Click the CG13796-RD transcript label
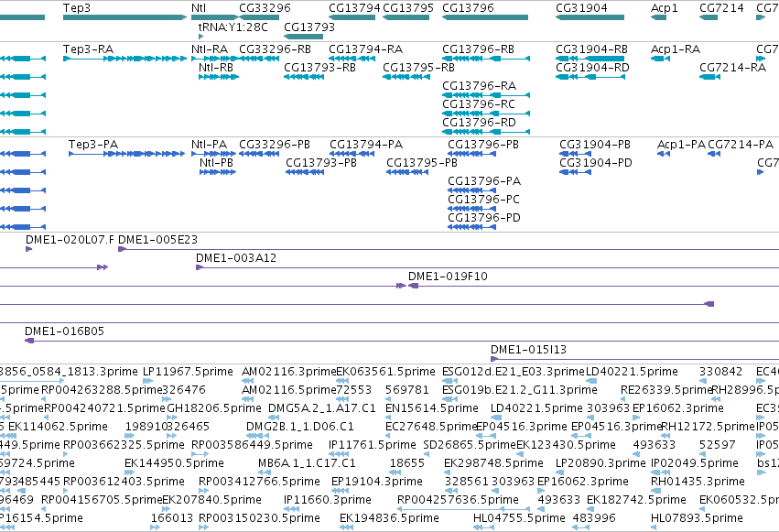Screen dimensions: 779x532 (x=479, y=123)
